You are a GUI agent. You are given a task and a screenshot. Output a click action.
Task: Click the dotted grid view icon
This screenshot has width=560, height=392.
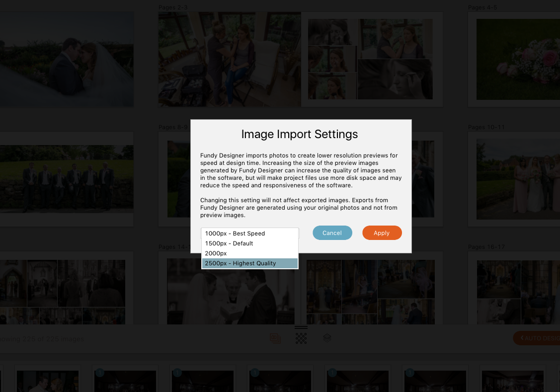[x=301, y=338]
